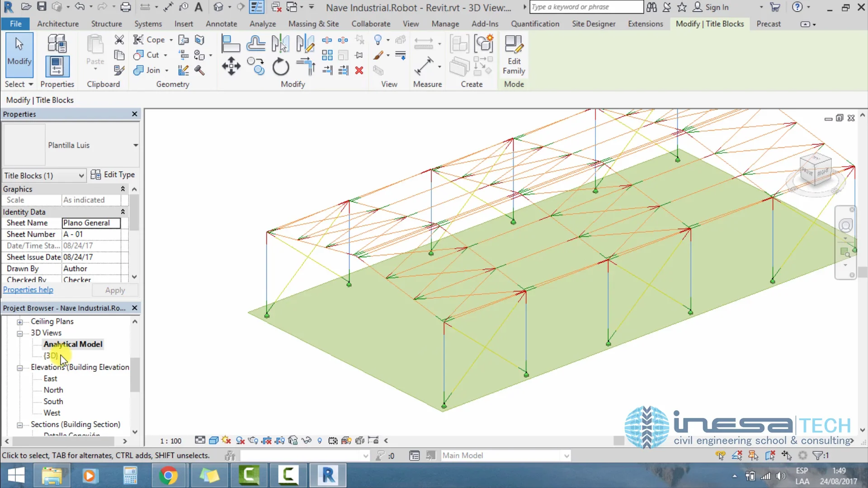
Task: Open the Plantilla Luis type selector dropdown
Action: point(135,145)
